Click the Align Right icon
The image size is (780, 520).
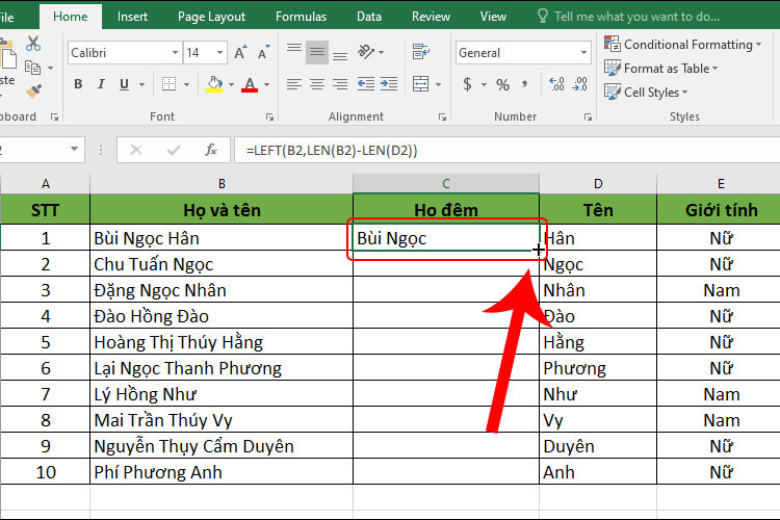(x=340, y=84)
